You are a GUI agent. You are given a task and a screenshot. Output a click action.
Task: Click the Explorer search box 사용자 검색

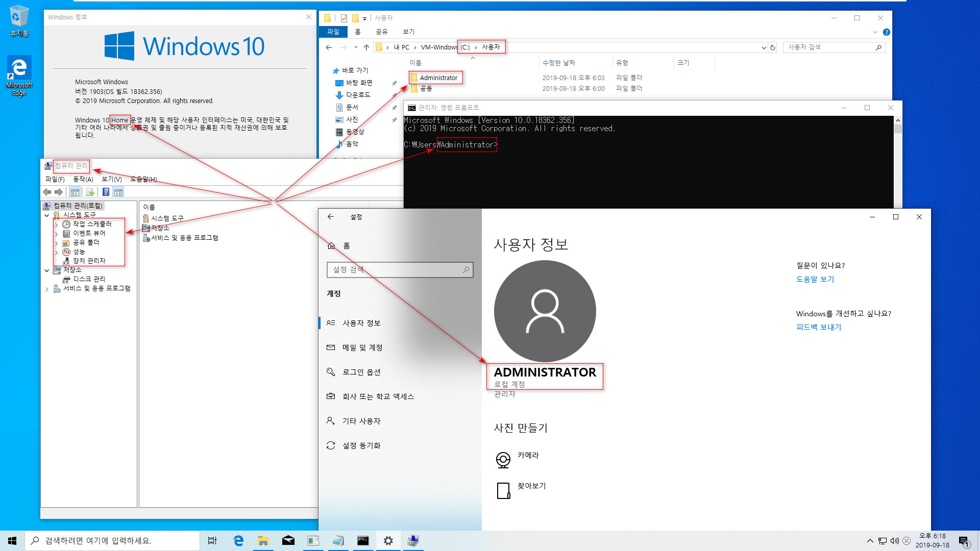pos(834,47)
